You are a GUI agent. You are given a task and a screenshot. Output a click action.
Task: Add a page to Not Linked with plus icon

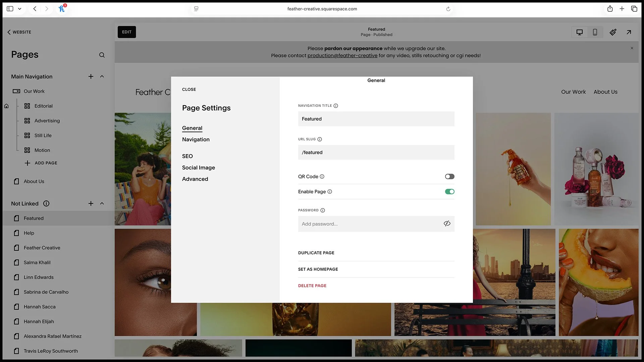click(x=91, y=203)
